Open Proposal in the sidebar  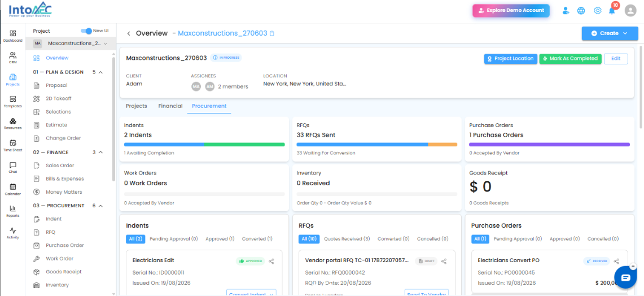tap(56, 85)
